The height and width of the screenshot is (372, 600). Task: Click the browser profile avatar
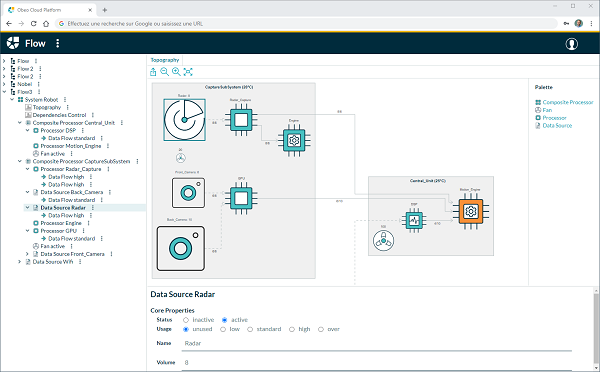click(x=579, y=24)
